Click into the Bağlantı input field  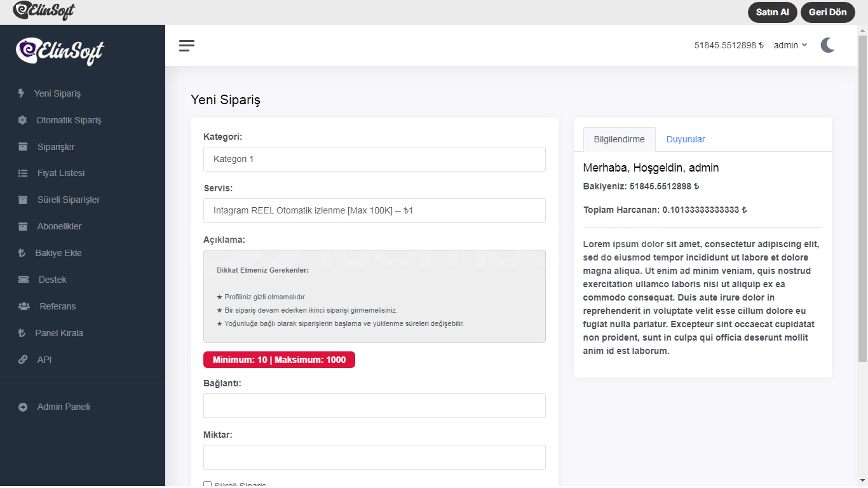coord(374,405)
